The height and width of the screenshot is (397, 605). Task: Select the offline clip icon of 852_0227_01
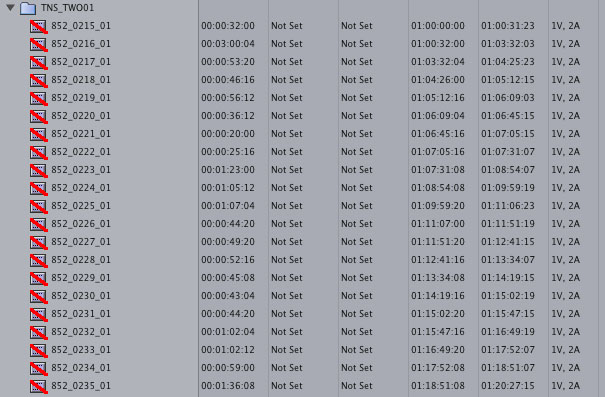pyautogui.click(x=39, y=242)
